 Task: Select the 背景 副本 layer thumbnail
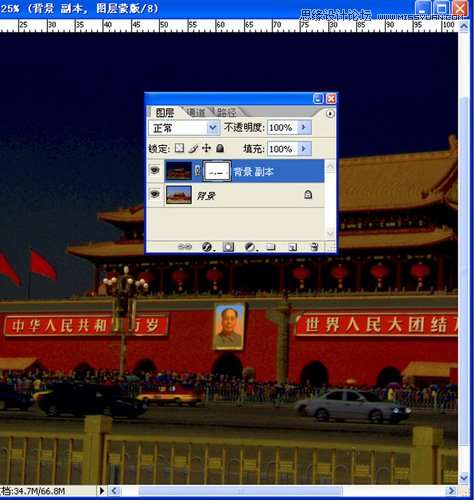[x=179, y=171]
